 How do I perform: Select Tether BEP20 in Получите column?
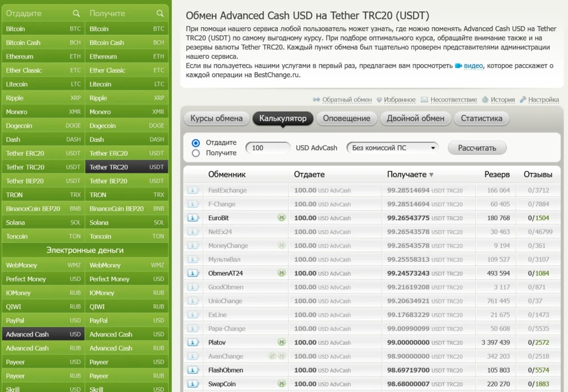coord(126,181)
